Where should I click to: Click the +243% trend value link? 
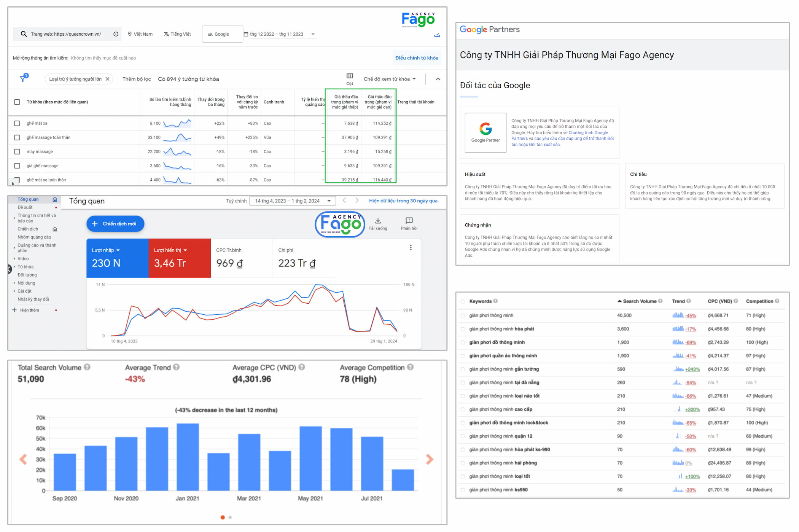pyautogui.click(x=692, y=369)
